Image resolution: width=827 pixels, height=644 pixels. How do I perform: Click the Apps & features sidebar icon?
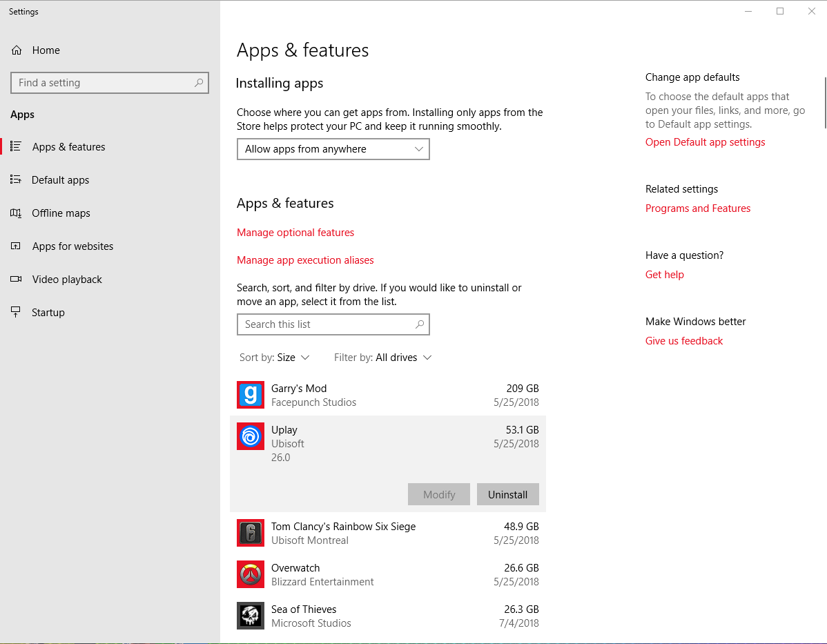(16, 146)
